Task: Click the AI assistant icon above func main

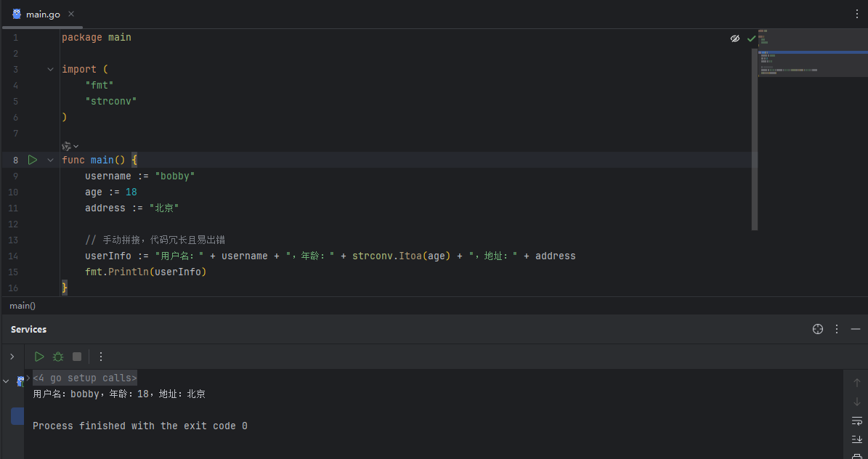Action: click(x=66, y=146)
